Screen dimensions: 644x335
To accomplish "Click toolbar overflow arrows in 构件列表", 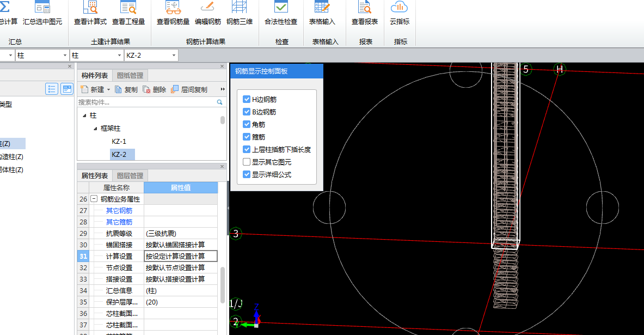I will pos(223,89).
